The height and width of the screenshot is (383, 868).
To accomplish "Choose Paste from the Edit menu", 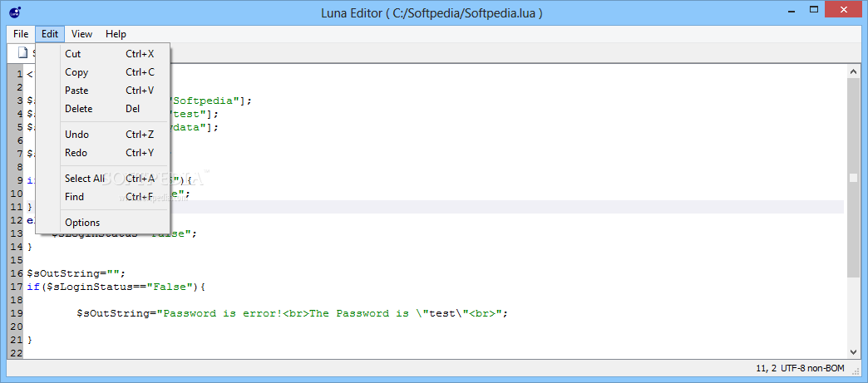I will pos(103,91).
